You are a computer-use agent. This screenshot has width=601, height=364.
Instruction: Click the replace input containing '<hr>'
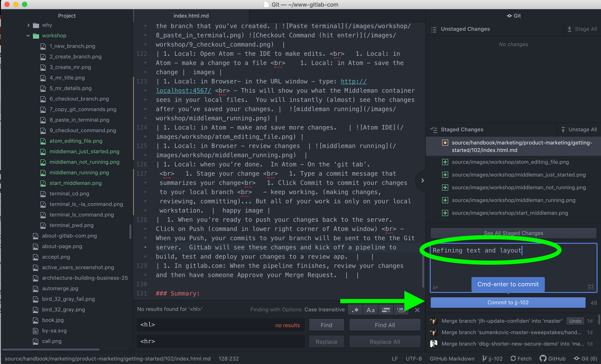(221, 341)
